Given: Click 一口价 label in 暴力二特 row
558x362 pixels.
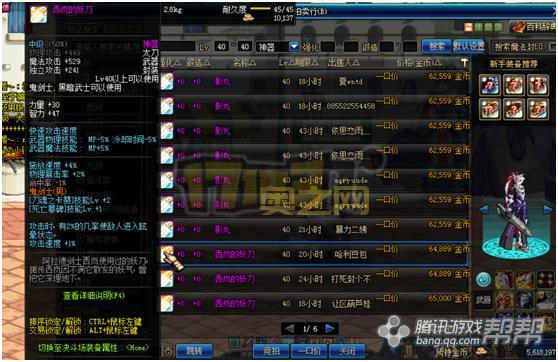Looking at the screenshot, I should tap(387, 224).
